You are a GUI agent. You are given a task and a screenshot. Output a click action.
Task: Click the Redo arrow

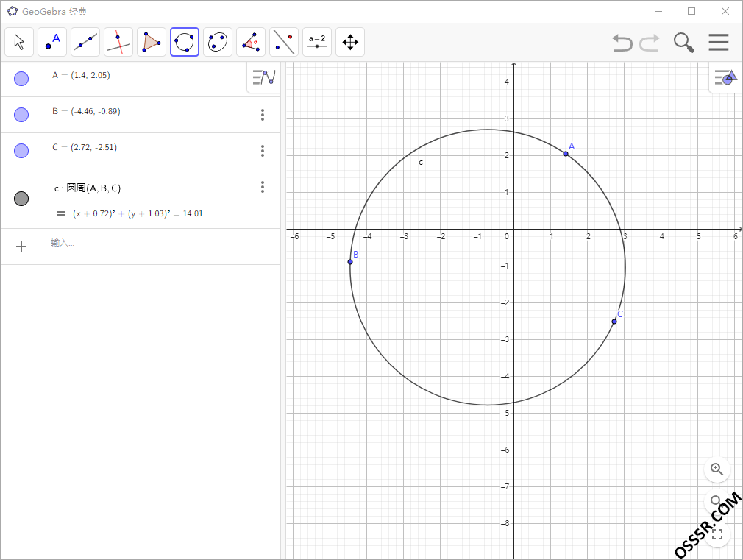coord(650,43)
